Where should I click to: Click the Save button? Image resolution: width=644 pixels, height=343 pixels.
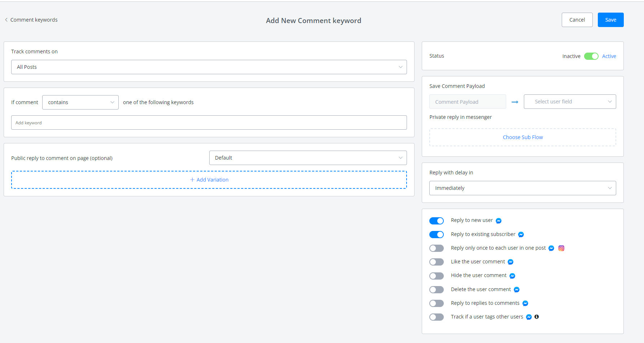coord(611,20)
